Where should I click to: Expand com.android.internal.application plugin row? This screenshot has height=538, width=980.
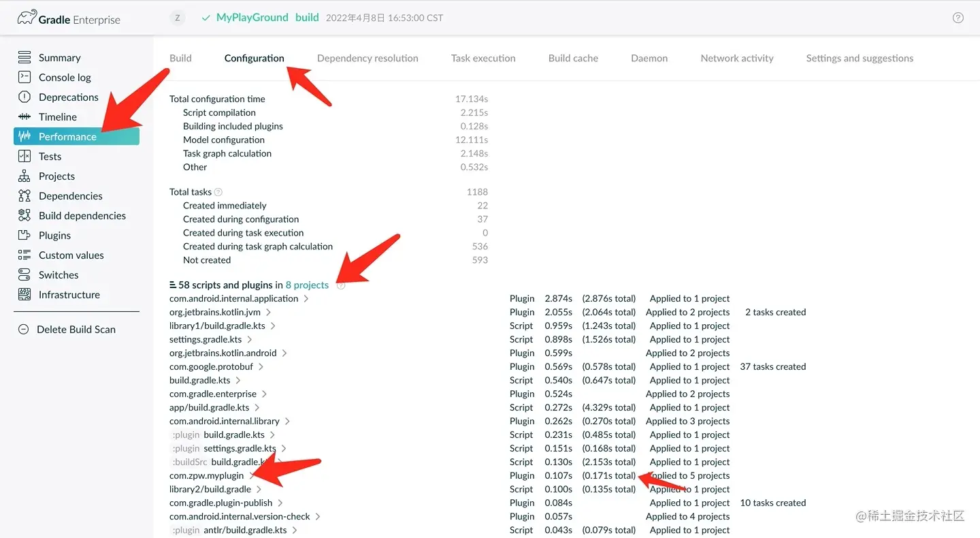click(306, 298)
